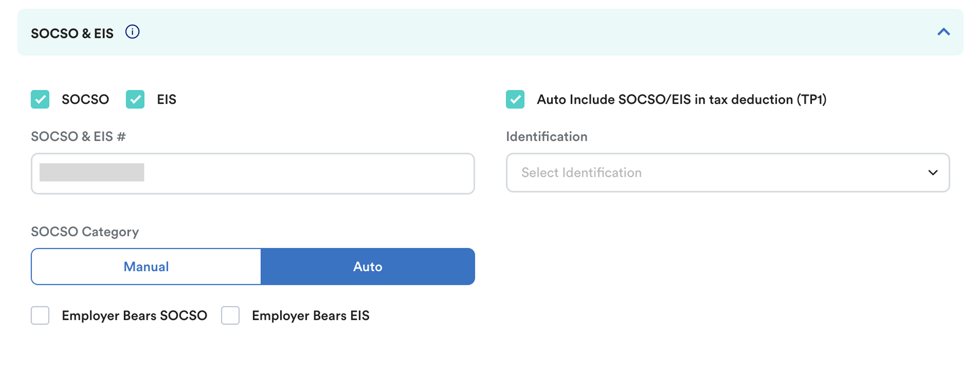Collapse the SOCSO & EIS section chevron
This screenshot has height=367, width=980.
point(943,32)
